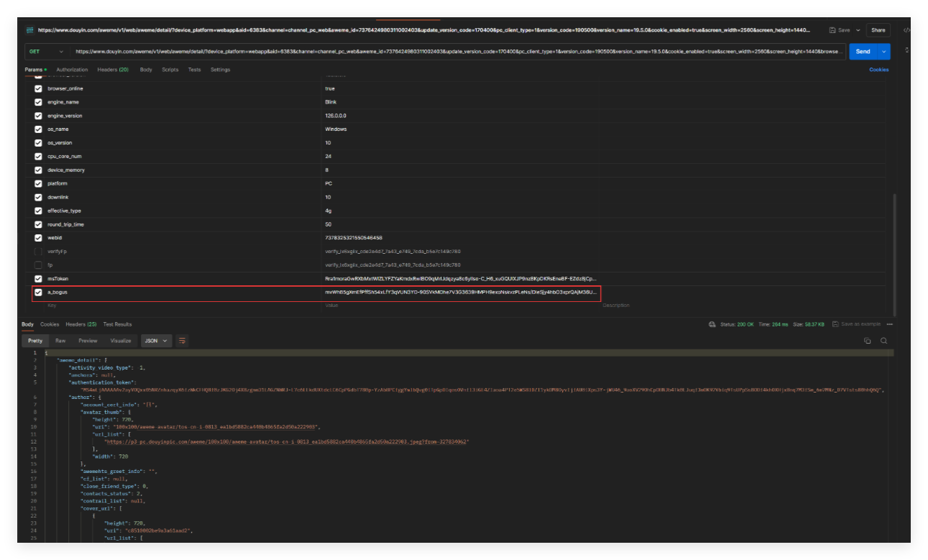Toggle the msToken parameter checkbox
The image size is (928, 560).
[x=39, y=279]
